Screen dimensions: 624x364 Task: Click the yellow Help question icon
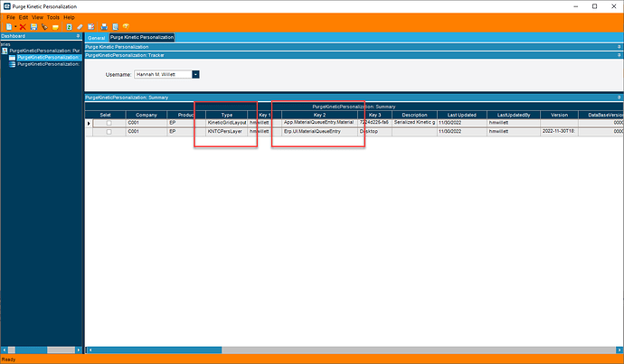(126, 27)
